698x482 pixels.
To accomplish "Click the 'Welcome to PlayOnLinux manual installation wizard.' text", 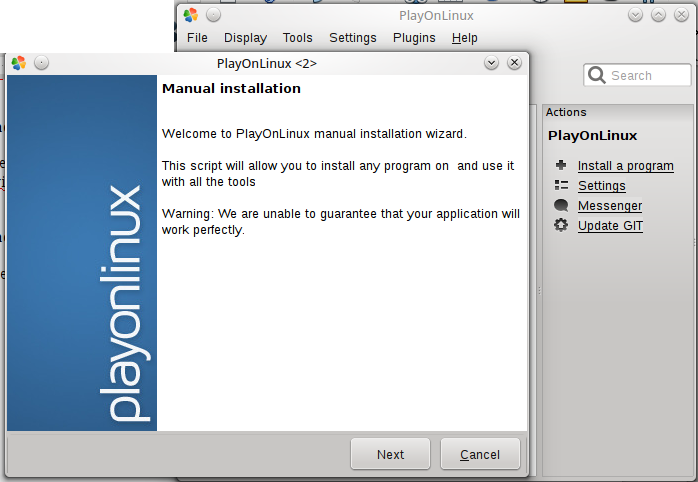I will [314, 134].
